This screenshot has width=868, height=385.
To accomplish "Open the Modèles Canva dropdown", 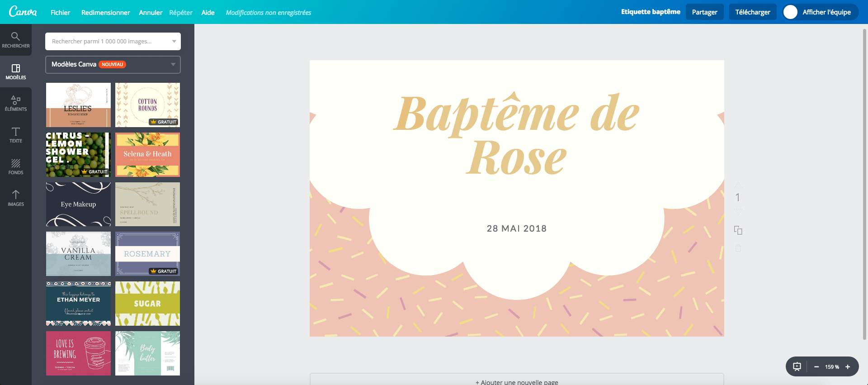I will (x=113, y=64).
